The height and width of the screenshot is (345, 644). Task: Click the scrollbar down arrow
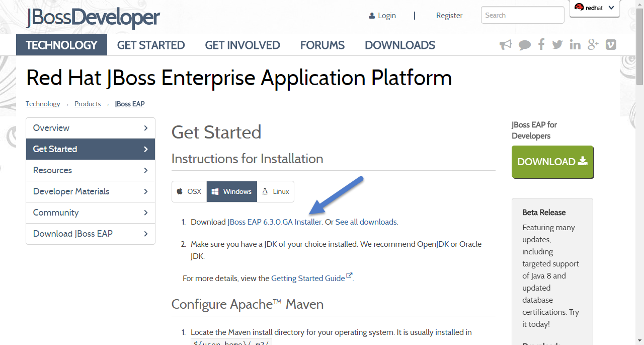pos(639,340)
